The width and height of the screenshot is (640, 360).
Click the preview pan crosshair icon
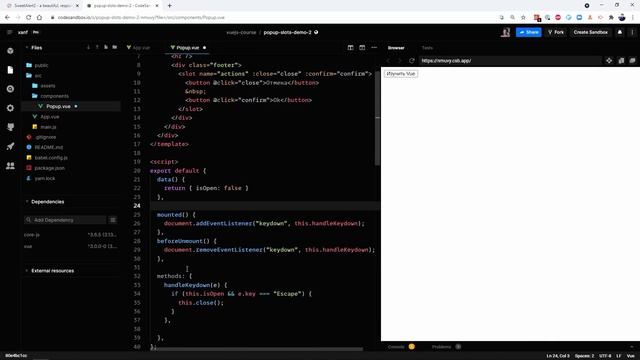pyautogui.click(x=609, y=60)
